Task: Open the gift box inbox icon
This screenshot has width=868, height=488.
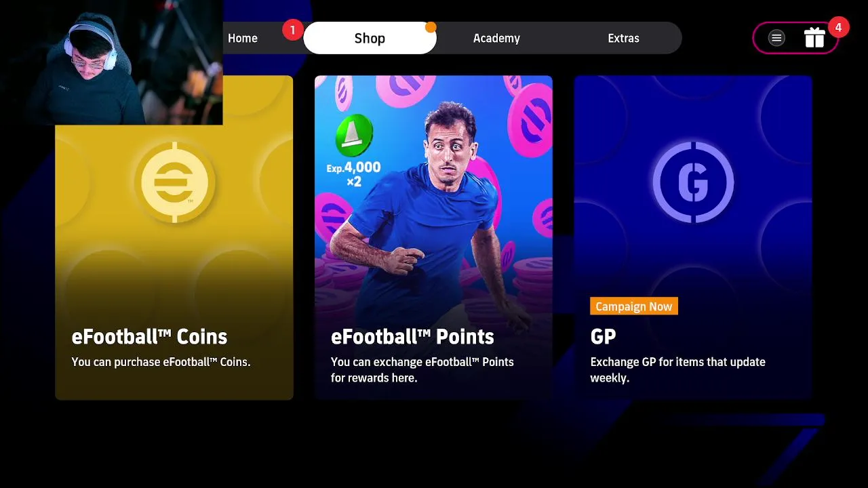Action: (814, 38)
